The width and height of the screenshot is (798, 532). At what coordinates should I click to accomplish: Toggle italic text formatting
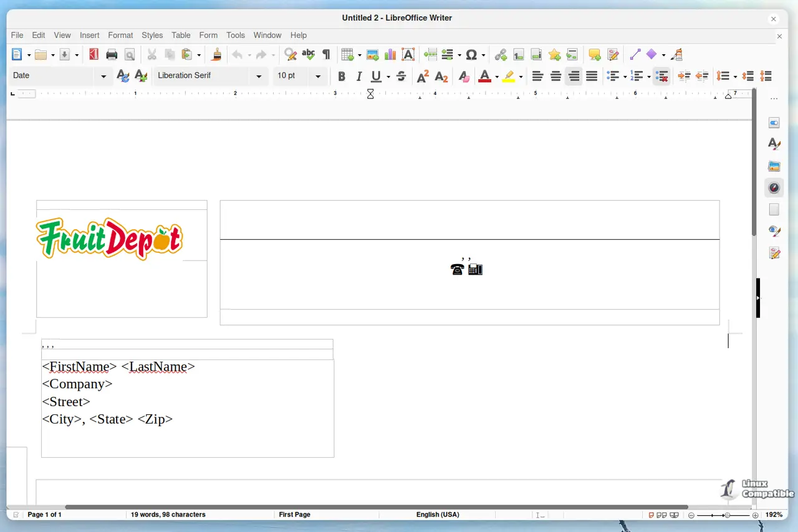[359, 77]
